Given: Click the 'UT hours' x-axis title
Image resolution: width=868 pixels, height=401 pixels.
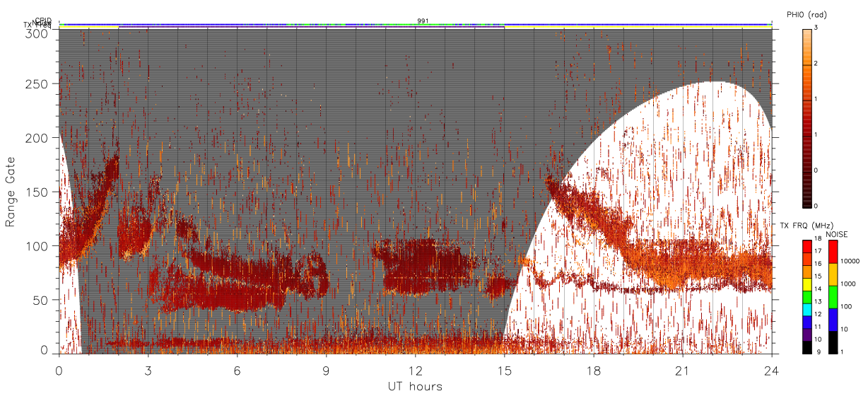Looking at the screenshot, I should pos(415,387).
